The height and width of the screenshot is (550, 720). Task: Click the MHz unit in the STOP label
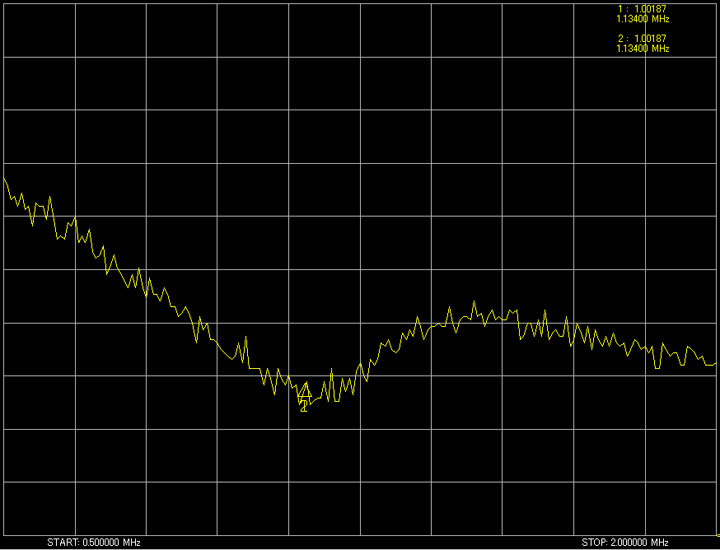[x=659, y=542]
